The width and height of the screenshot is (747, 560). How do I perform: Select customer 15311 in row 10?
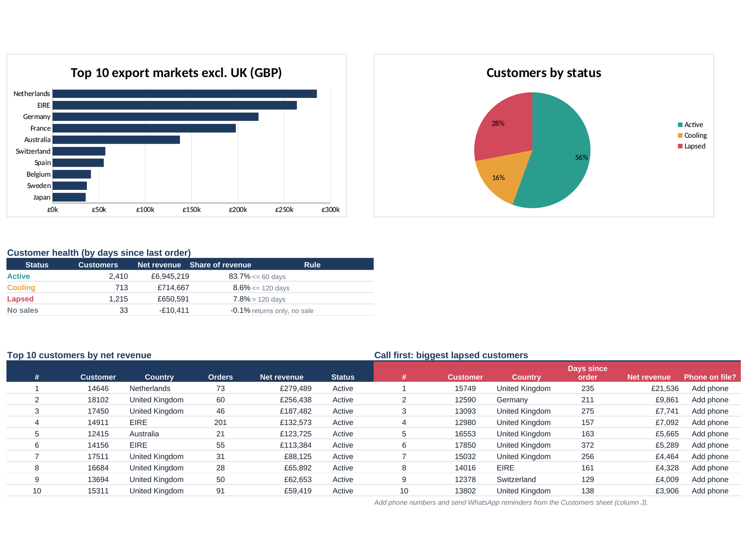pyautogui.click(x=98, y=490)
